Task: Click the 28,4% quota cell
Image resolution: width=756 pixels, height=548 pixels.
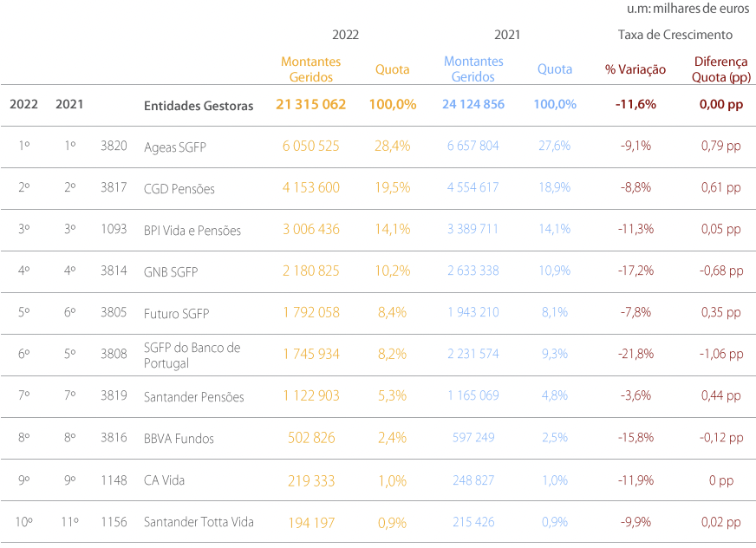Action: [x=392, y=146]
